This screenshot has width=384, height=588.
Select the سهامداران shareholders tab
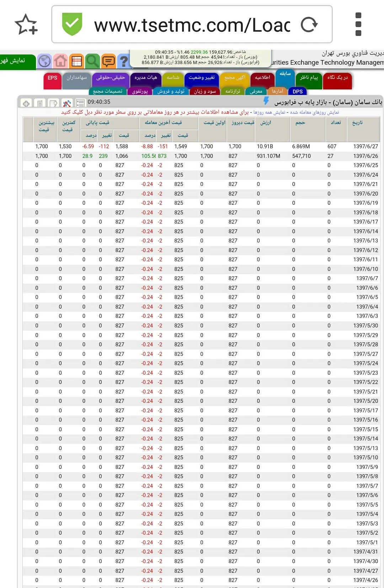76,78
